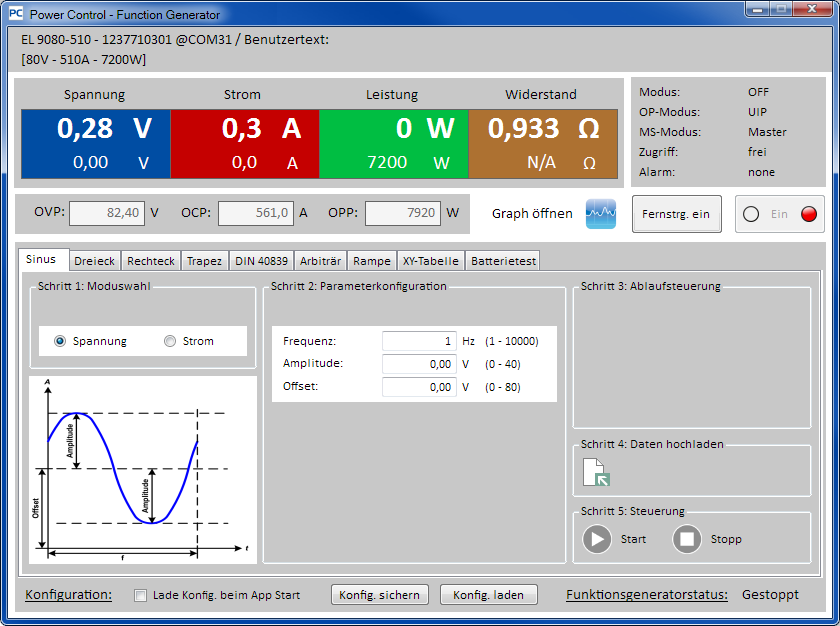
Task: Click the sine waveform diagram image
Action: point(143,469)
